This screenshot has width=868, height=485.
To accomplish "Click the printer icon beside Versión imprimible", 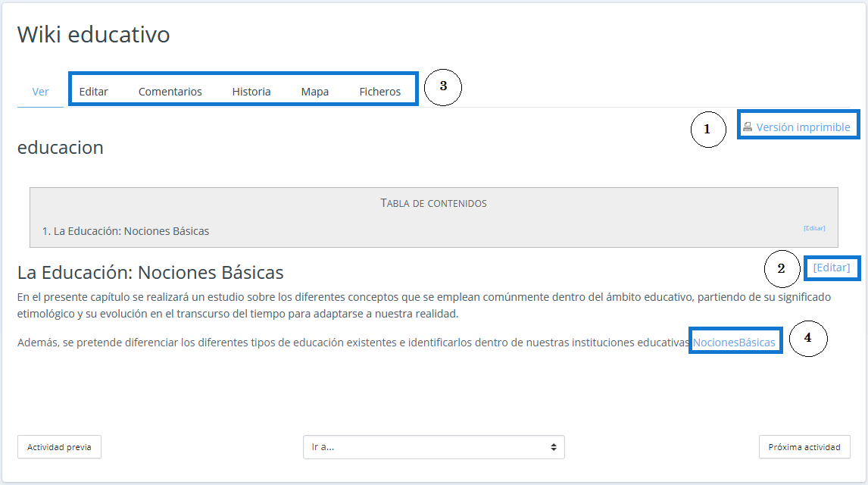I will tap(748, 127).
